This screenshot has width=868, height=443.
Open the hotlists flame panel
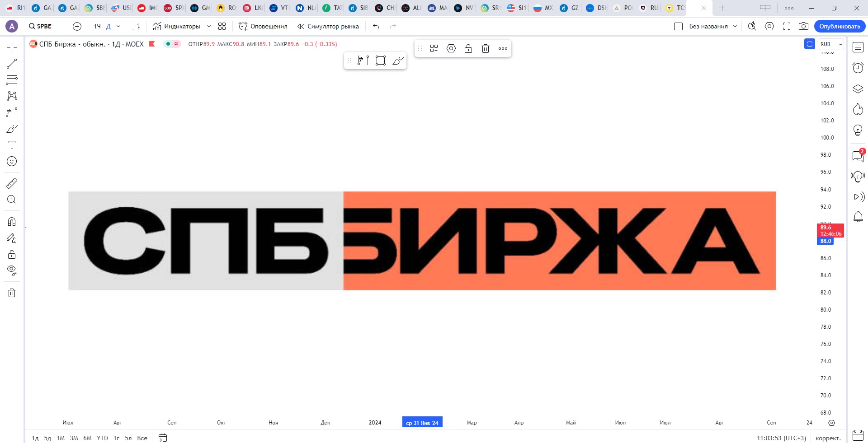tap(858, 109)
